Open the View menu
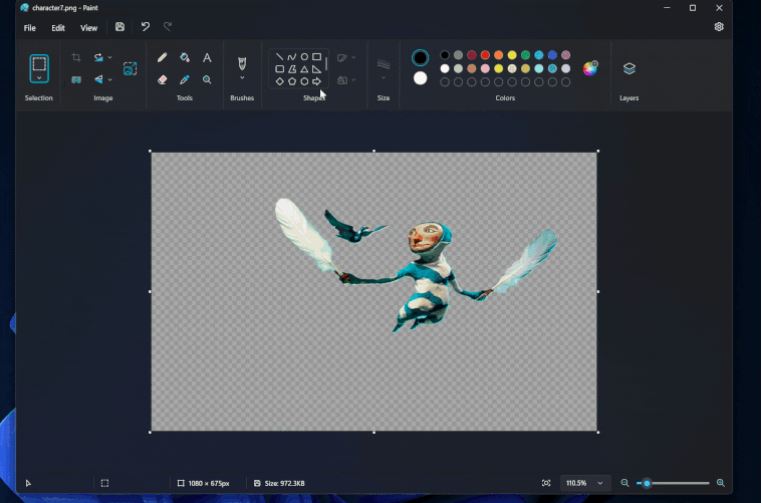This screenshot has height=503, width=762. coord(88,28)
